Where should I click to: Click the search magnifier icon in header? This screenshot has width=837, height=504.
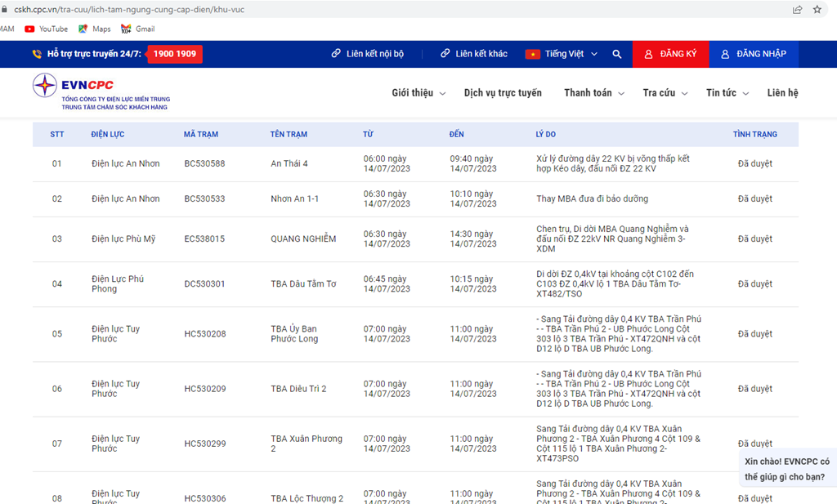616,54
